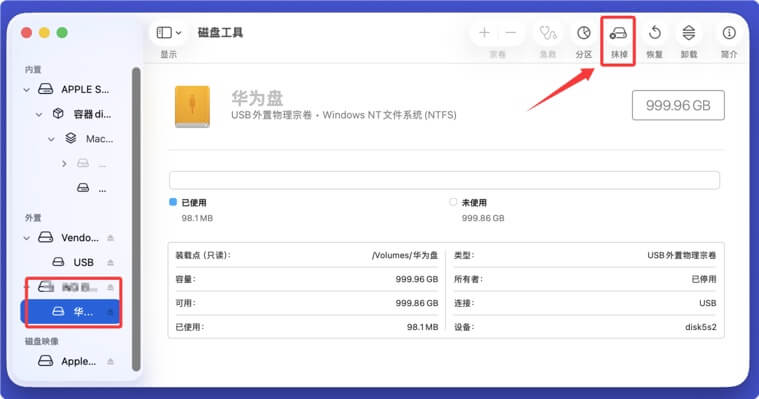The width and height of the screenshot is (759, 399).
Task: Eject the 华... volume
Action: click(110, 312)
